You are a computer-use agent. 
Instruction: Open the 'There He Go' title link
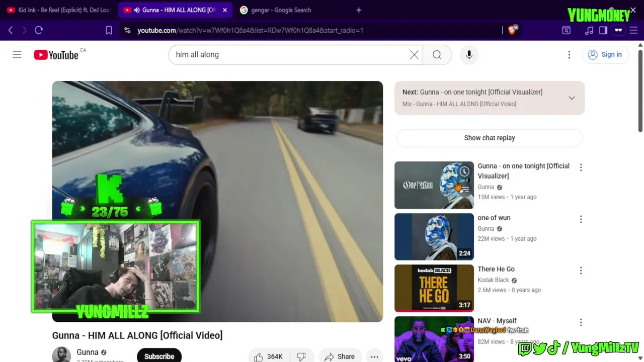pyautogui.click(x=496, y=269)
